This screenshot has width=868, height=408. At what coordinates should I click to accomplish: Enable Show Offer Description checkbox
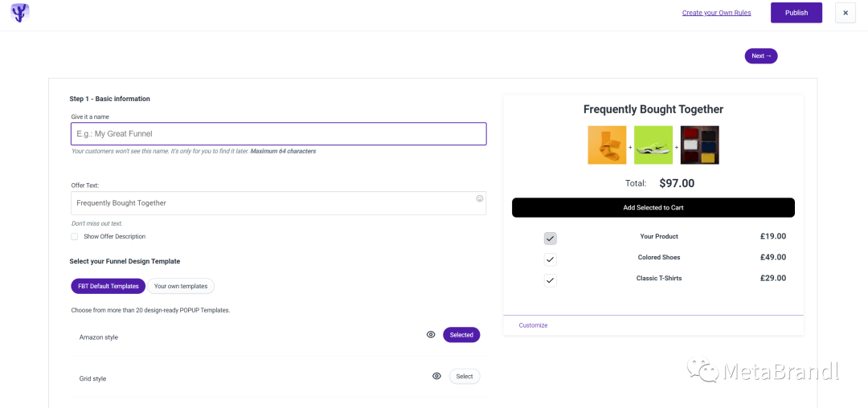pyautogui.click(x=74, y=237)
